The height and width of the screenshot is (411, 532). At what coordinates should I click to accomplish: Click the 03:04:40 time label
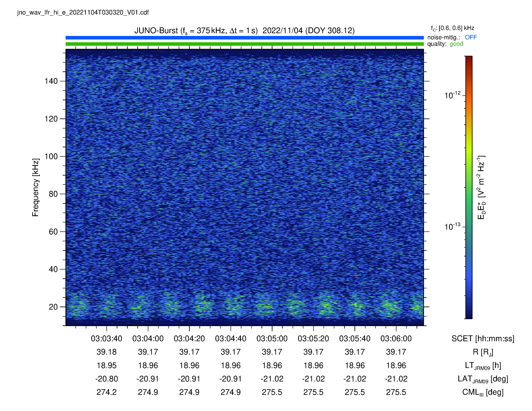coord(231,338)
